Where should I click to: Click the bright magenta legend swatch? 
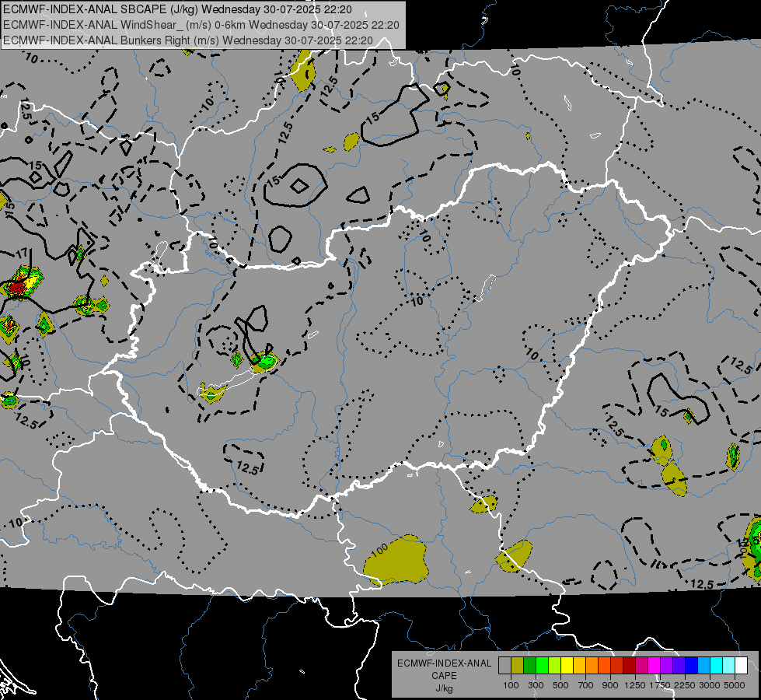(655, 666)
